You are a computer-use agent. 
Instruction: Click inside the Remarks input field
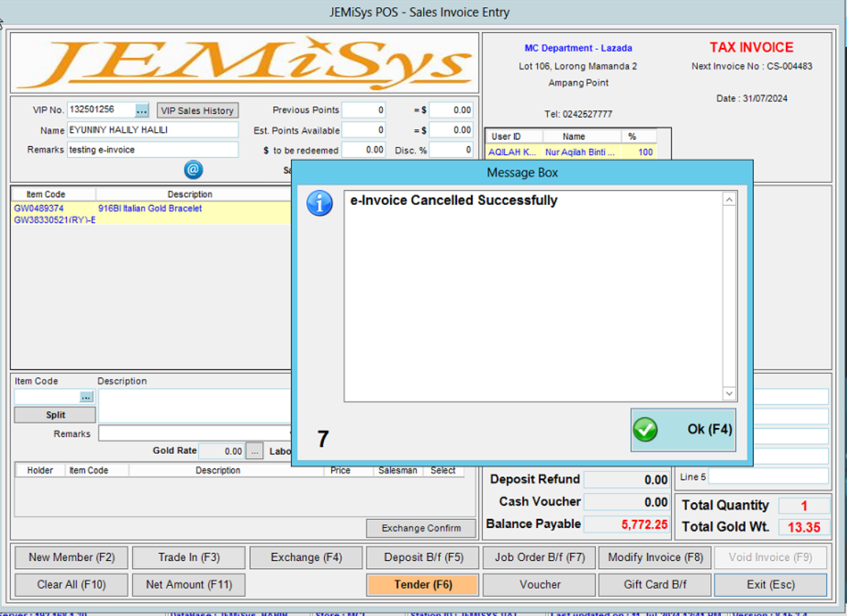[152, 149]
